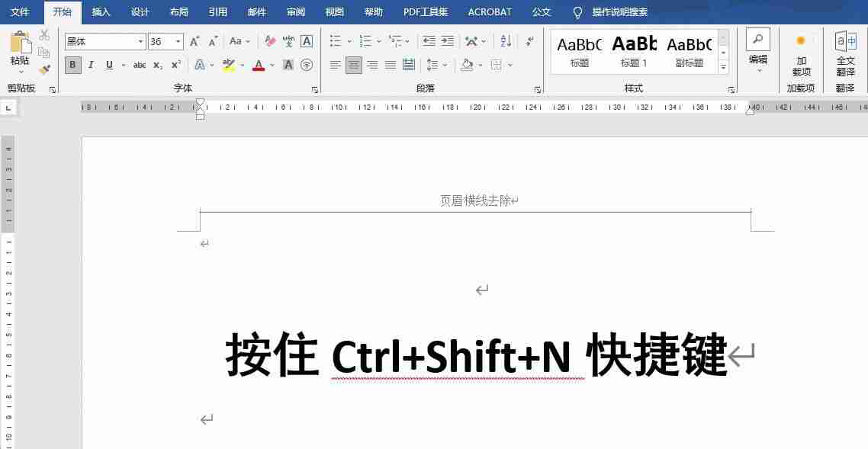Apply character border icon
Screen dimensions: 868x449
(307, 41)
